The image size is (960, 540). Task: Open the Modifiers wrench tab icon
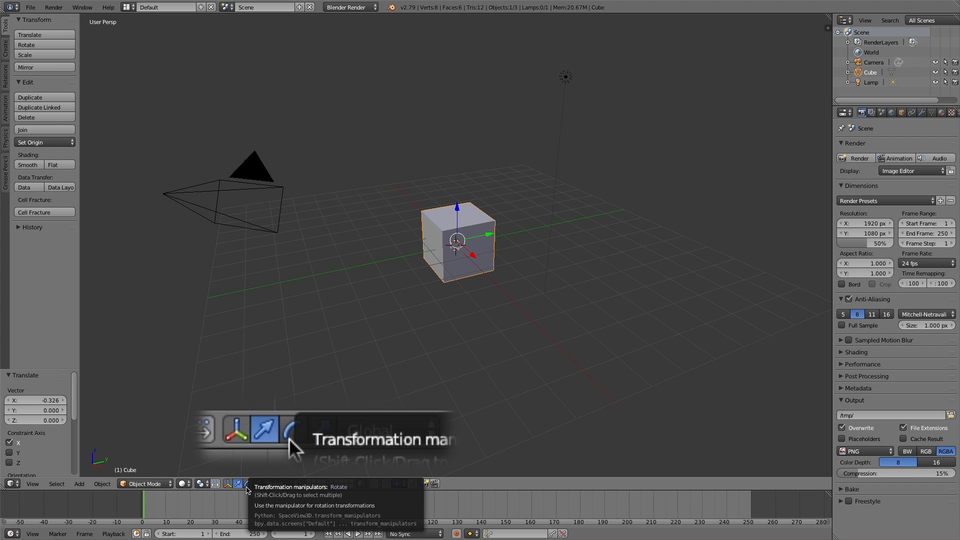pos(921,113)
